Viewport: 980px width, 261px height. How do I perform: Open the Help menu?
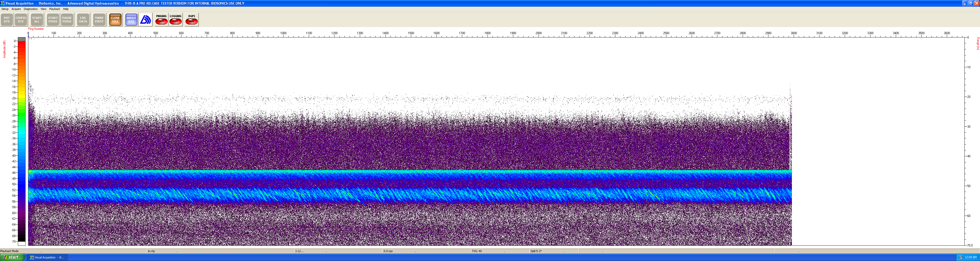[x=66, y=9]
